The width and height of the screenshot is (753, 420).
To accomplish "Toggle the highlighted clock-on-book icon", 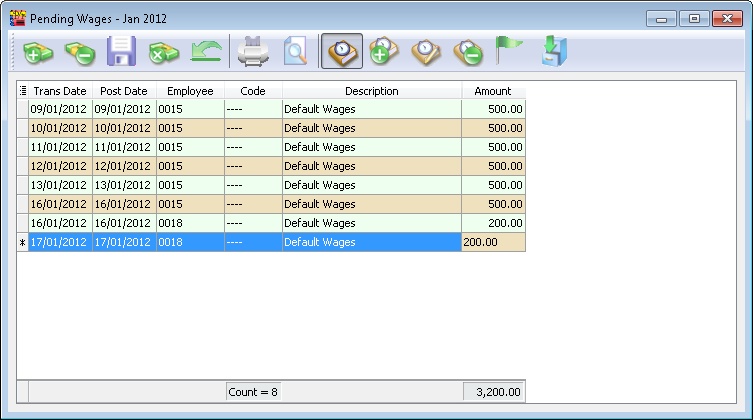I will (341, 51).
